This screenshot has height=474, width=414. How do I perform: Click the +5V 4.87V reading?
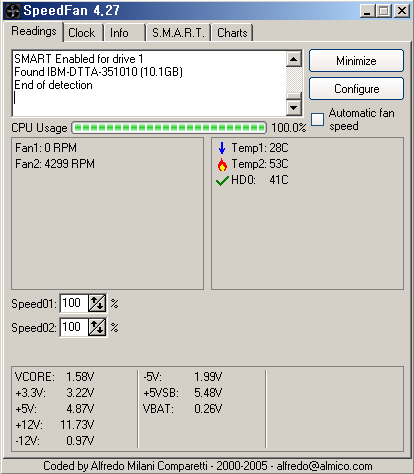[55, 409]
